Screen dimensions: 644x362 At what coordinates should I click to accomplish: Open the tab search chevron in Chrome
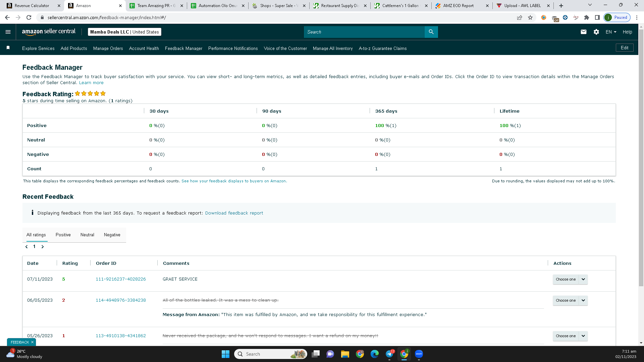point(590,5)
